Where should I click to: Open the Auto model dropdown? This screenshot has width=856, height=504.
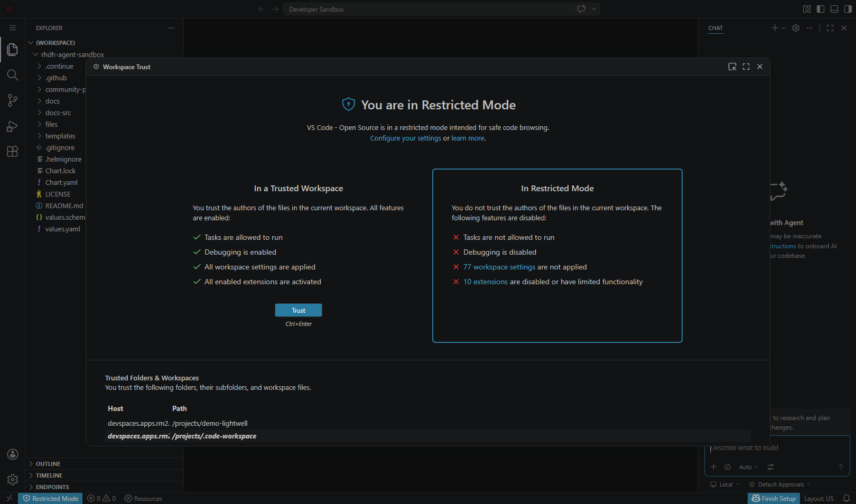point(749,467)
